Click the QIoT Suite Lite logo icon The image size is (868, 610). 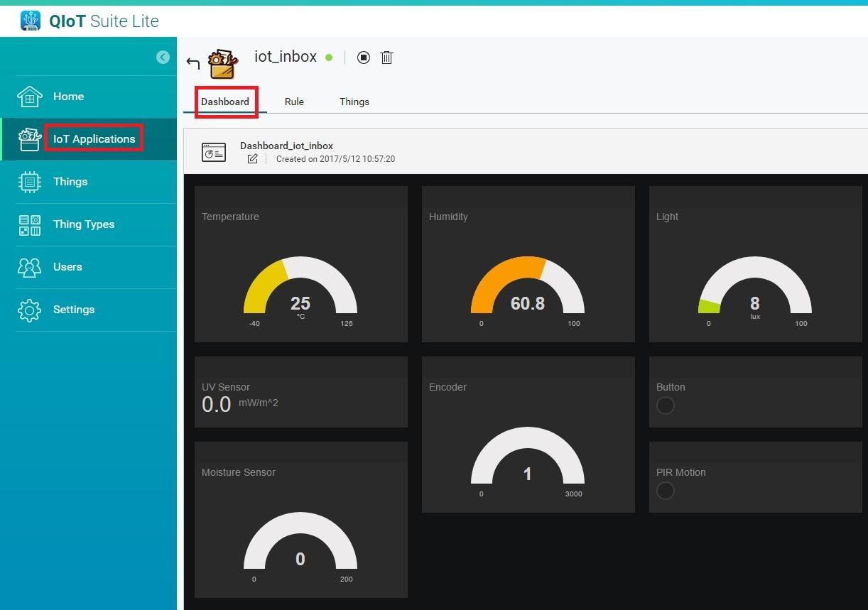point(31,21)
